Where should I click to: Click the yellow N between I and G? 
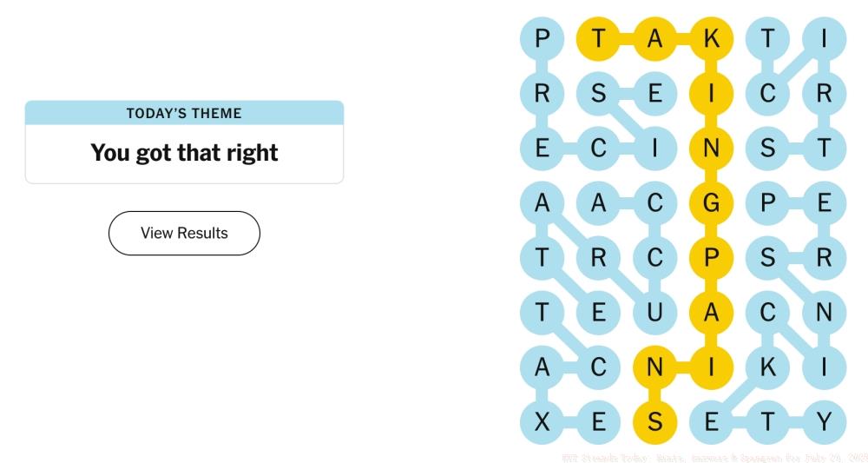(x=712, y=149)
